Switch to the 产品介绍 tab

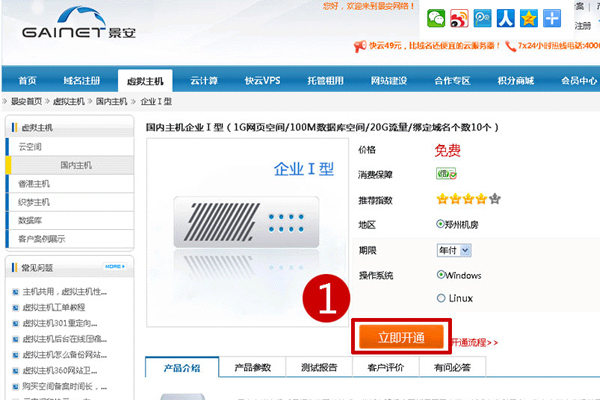click(x=182, y=367)
